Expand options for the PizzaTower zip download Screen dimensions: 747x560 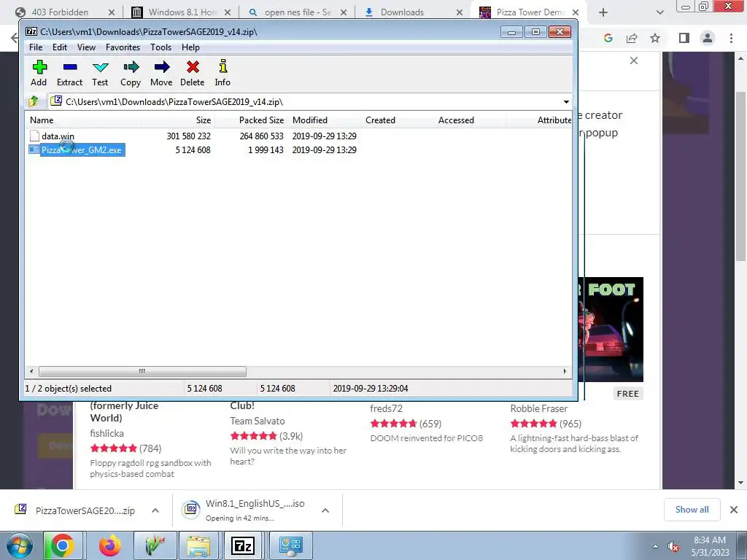point(155,510)
